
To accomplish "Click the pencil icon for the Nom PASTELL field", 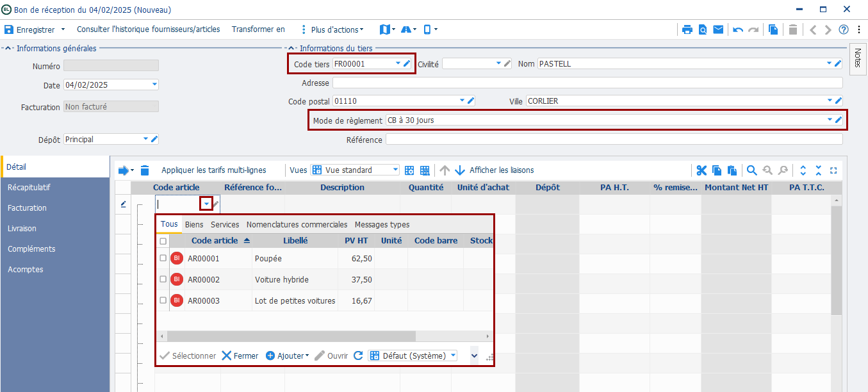I will tap(838, 63).
